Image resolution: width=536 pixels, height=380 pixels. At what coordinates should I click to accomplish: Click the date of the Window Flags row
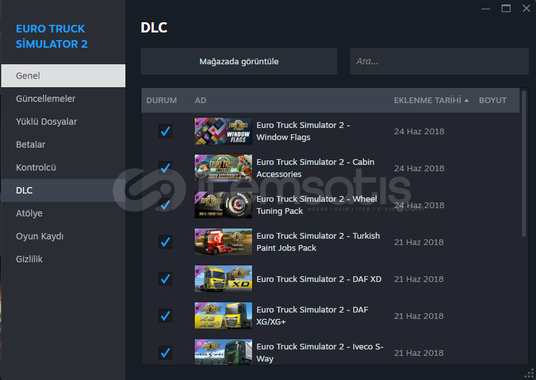(419, 132)
